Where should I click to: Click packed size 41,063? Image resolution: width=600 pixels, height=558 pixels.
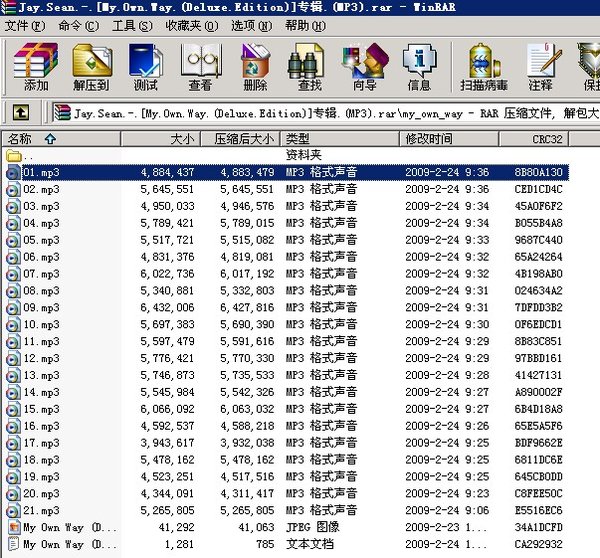[x=256, y=528]
